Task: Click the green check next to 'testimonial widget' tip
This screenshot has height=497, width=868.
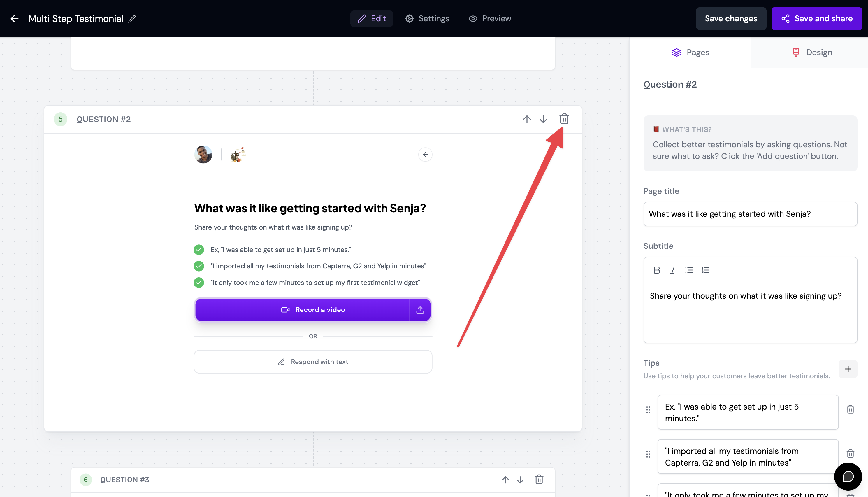Action: click(x=199, y=283)
